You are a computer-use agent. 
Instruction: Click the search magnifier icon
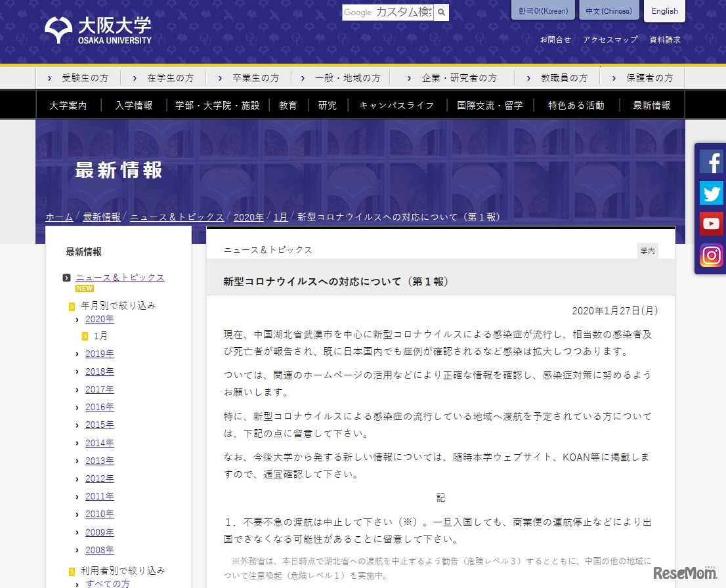tap(441, 12)
